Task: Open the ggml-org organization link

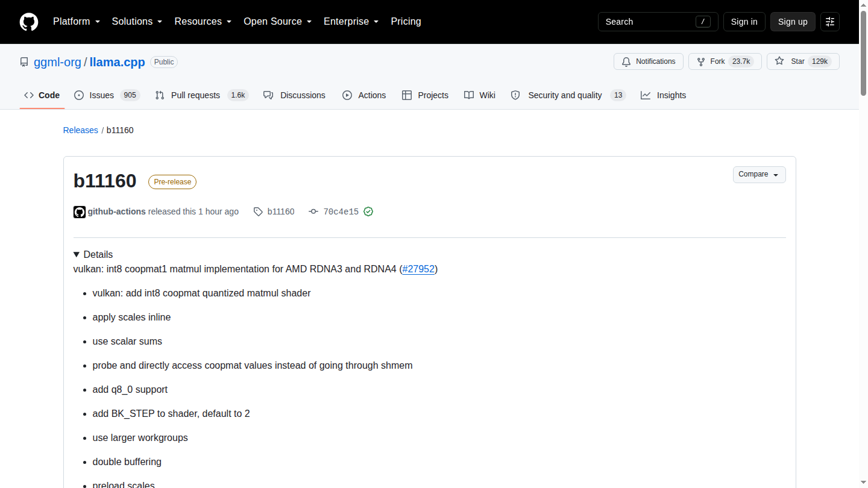Action: tap(57, 62)
